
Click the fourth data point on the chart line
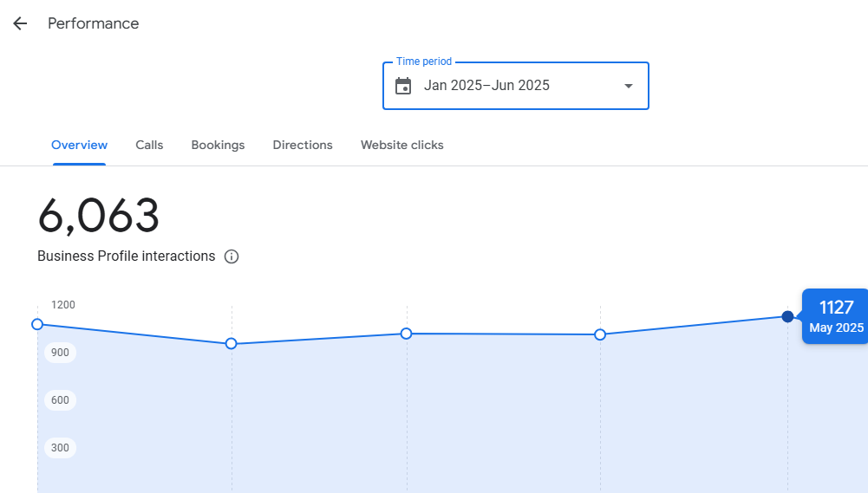point(600,334)
